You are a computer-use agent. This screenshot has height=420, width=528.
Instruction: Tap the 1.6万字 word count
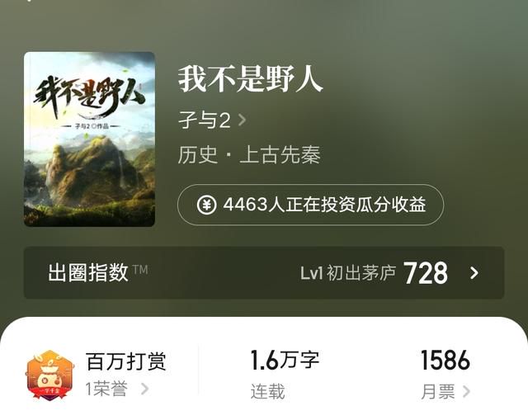(x=285, y=360)
